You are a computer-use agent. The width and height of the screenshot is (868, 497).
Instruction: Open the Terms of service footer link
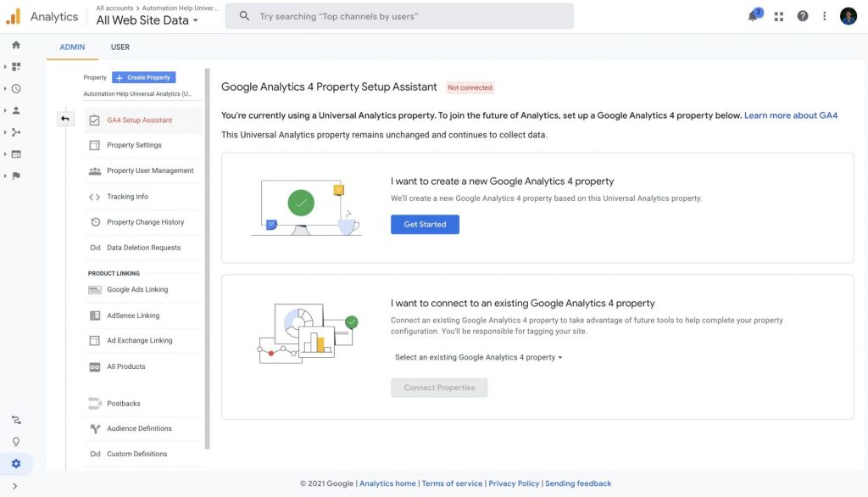click(x=453, y=483)
